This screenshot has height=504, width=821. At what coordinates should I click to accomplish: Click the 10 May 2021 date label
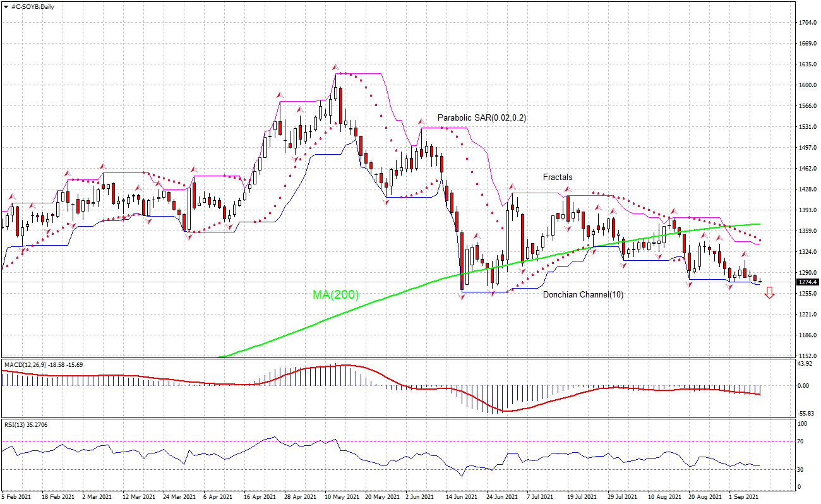pyautogui.click(x=342, y=497)
